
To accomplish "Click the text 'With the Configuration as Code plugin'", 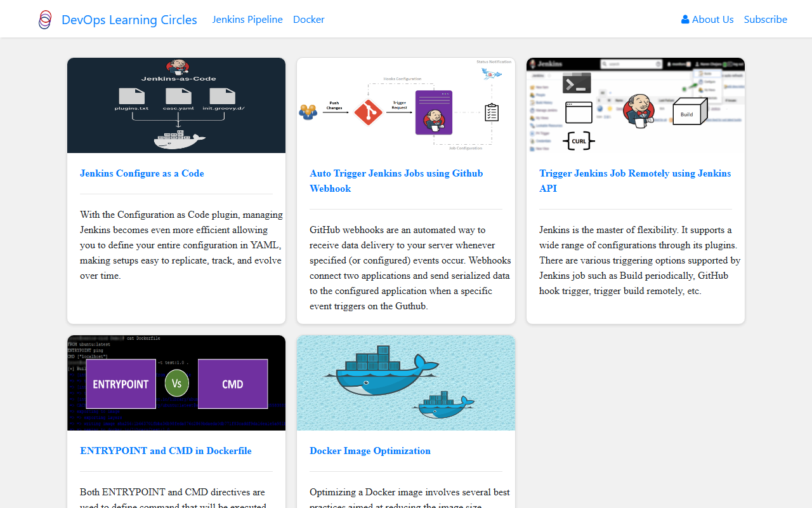I will [160, 215].
